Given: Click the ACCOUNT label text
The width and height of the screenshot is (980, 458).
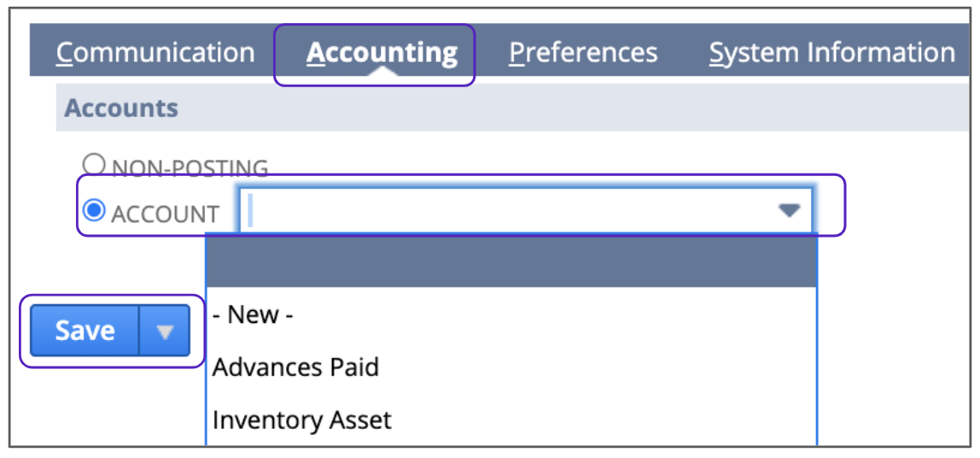Looking at the screenshot, I should [x=165, y=214].
